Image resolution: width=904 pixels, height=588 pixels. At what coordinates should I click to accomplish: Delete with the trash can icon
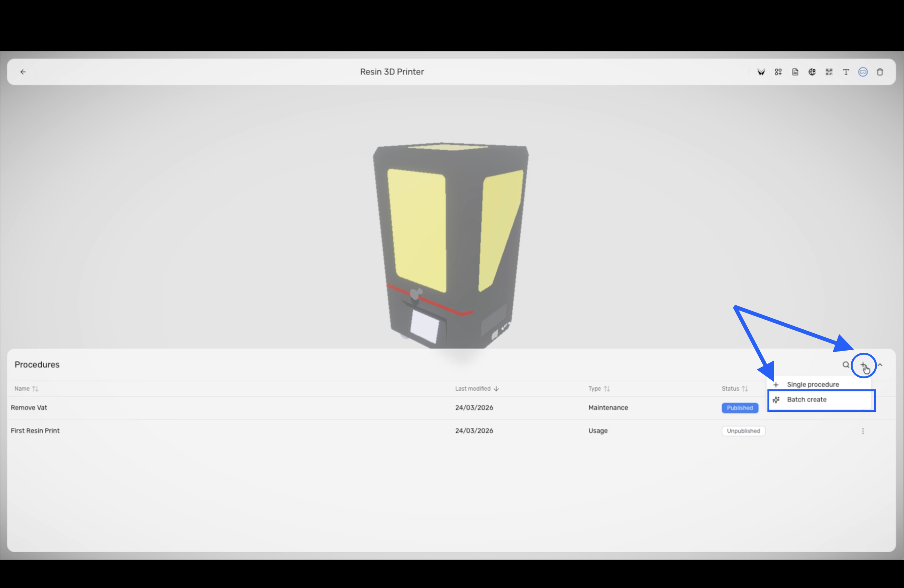[x=880, y=72]
